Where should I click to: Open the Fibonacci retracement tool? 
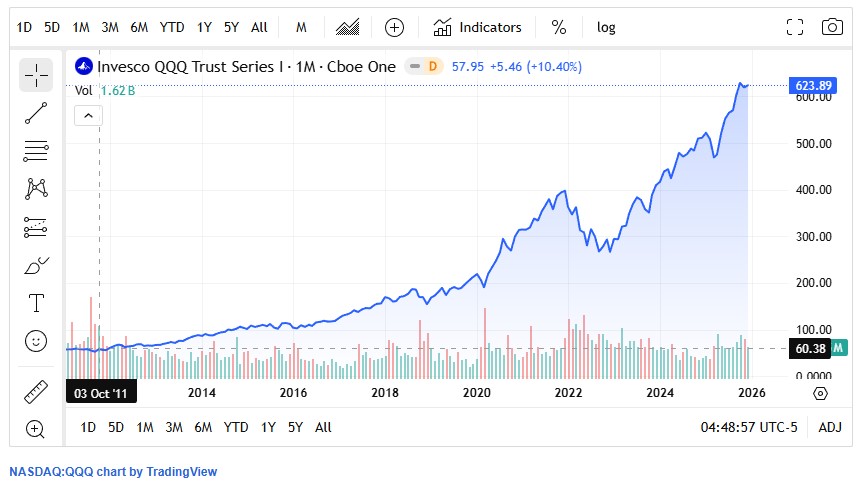(36, 151)
